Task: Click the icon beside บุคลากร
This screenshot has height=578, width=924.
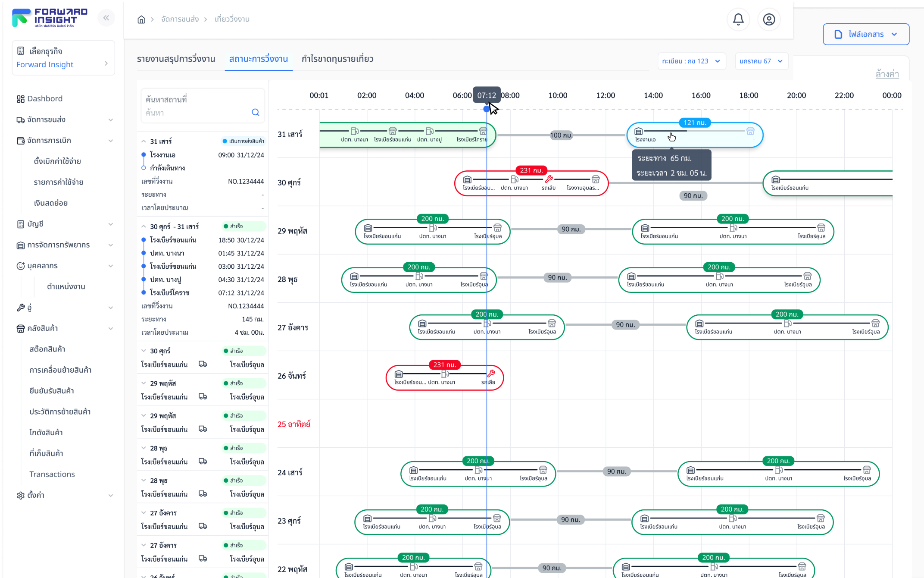Action: 20,266
